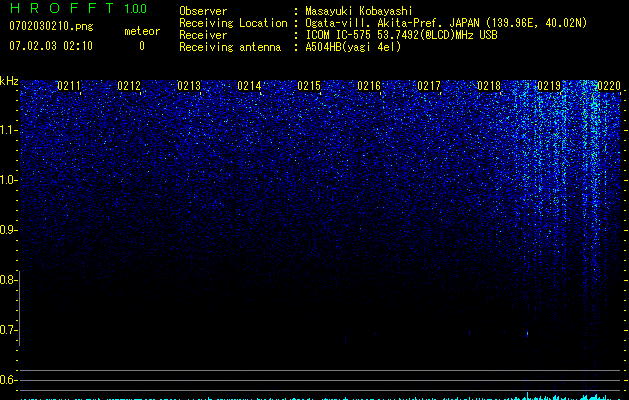This screenshot has width=629, height=400.
Task: Click the date stamp 07.02.03 02:10
Action: click(x=51, y=46)
